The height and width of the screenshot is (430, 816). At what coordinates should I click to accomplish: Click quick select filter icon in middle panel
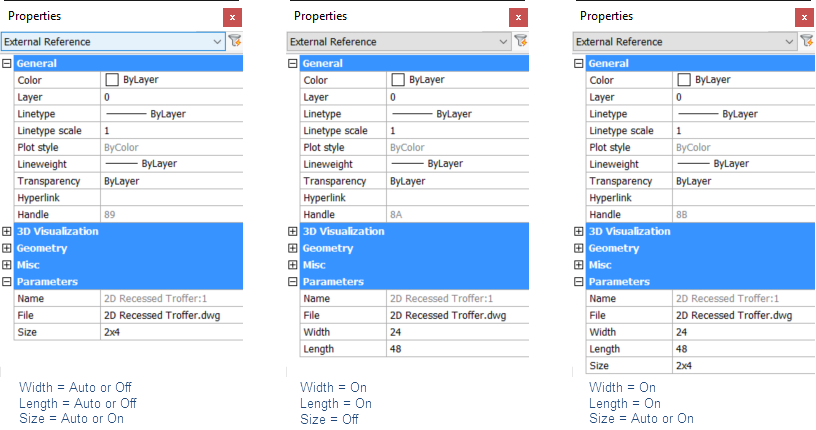point(521,42)
